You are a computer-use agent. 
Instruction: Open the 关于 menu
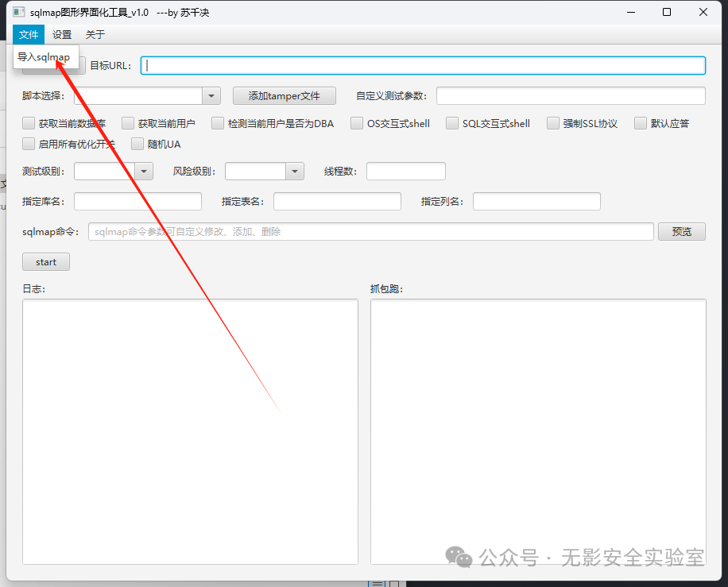coord(95,35)
